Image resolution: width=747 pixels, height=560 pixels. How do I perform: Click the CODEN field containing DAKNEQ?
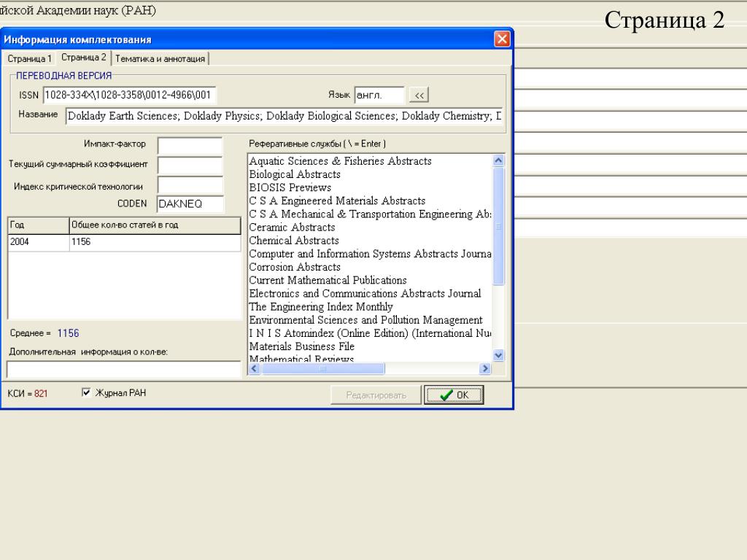[190, 204]
